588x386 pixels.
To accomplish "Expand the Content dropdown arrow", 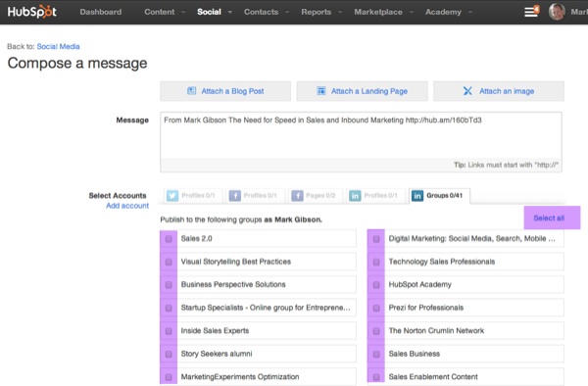I will click(x=183, y=12).
